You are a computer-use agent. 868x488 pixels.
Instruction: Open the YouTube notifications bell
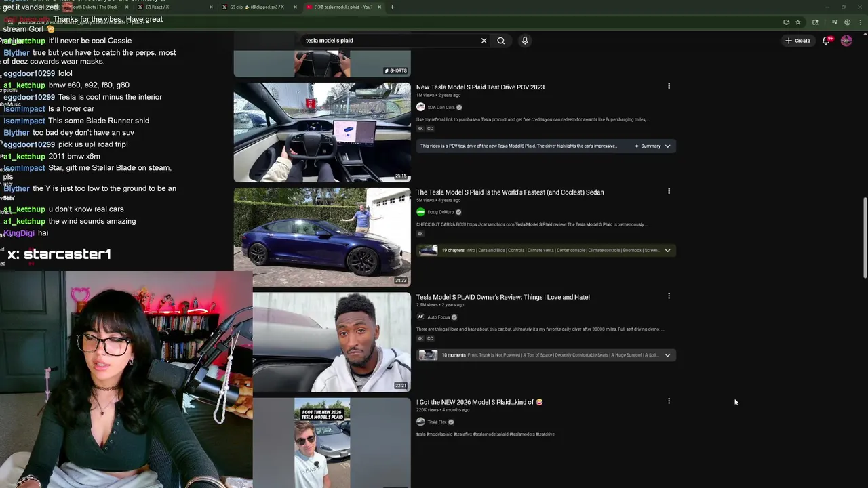[x=826, y=41]
